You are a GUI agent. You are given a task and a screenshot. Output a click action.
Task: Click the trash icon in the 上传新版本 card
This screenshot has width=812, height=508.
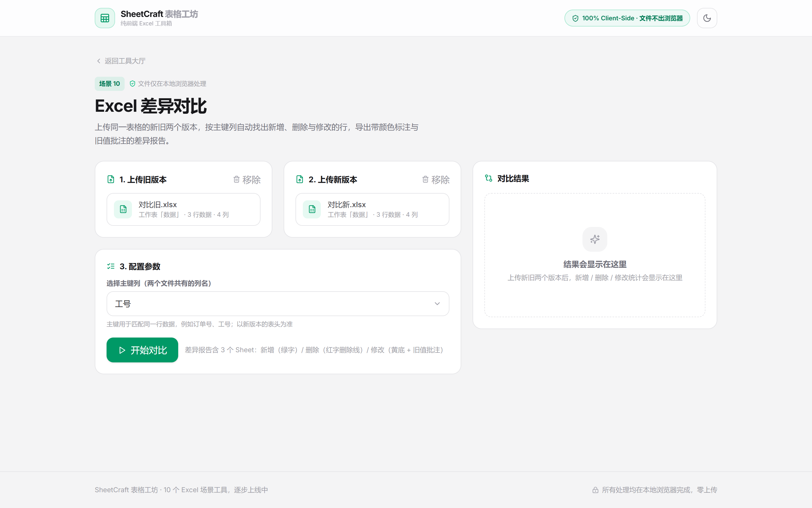pos(425,179)
